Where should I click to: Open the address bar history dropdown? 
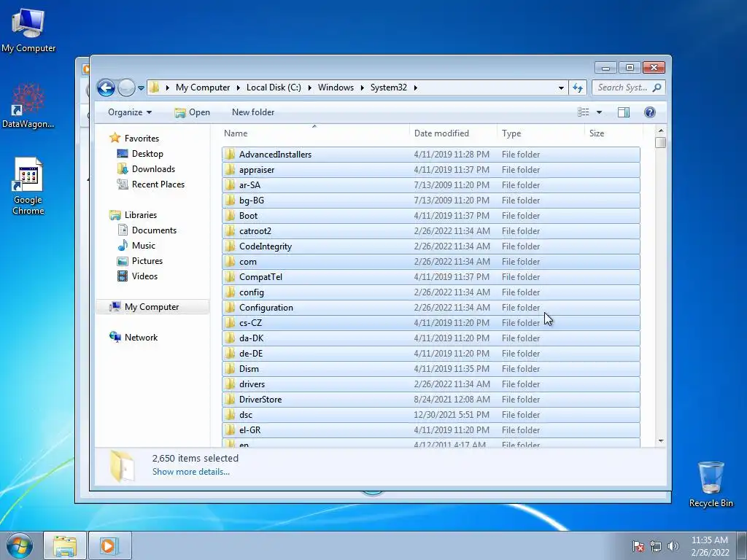[561, 87]
